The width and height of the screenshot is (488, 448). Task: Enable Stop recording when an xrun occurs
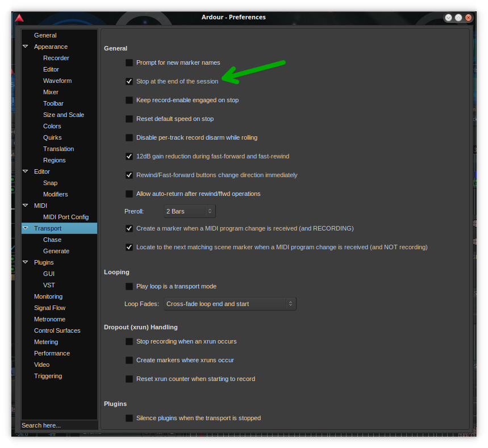tap(130, 341)
